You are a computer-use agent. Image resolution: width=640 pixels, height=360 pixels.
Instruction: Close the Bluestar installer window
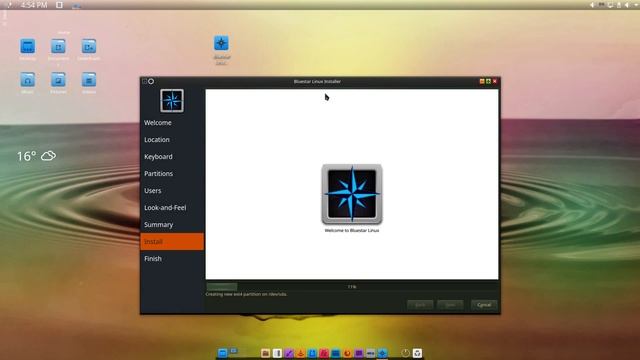pos(495,82)
